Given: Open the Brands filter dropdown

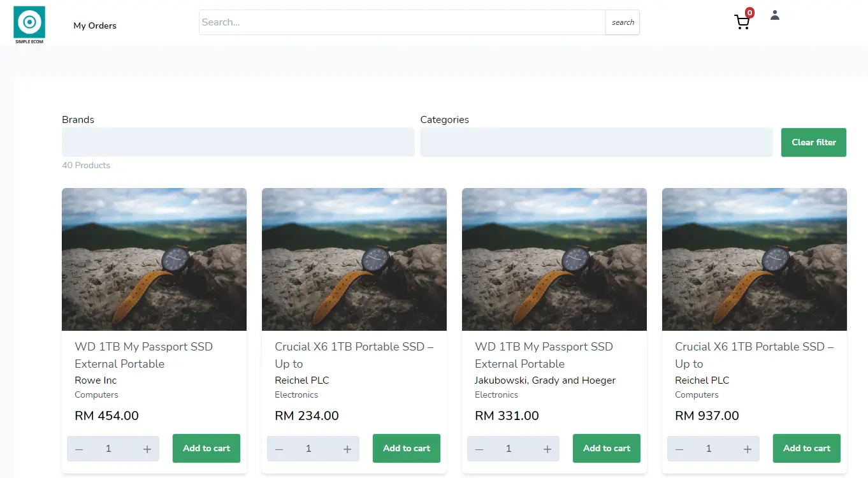Looking at the screenshot, I should pos(238,142).
